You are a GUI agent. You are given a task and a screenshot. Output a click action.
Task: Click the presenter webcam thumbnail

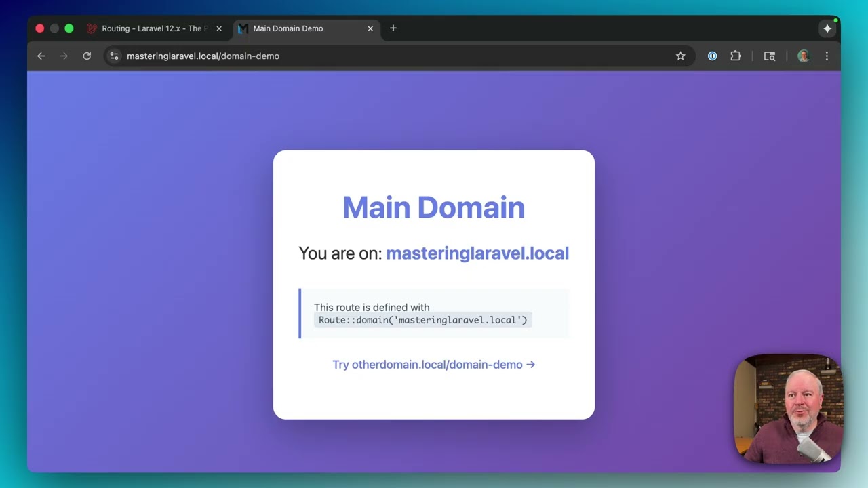pos(789,409)
